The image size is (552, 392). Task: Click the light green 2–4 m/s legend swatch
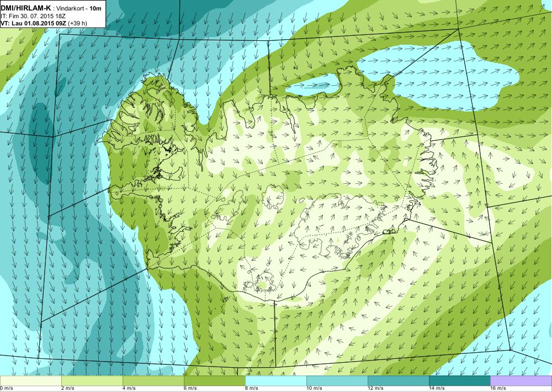point(92,381)
